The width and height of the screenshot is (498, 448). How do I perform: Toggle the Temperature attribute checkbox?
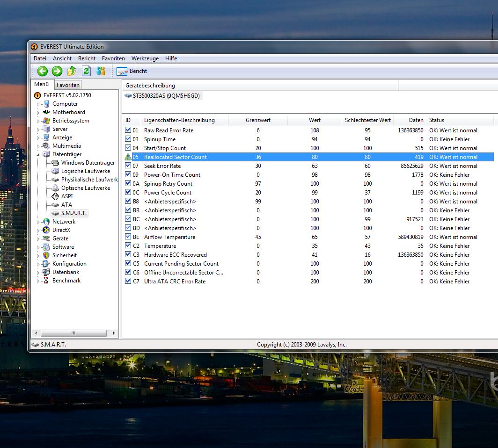[128, 246]
